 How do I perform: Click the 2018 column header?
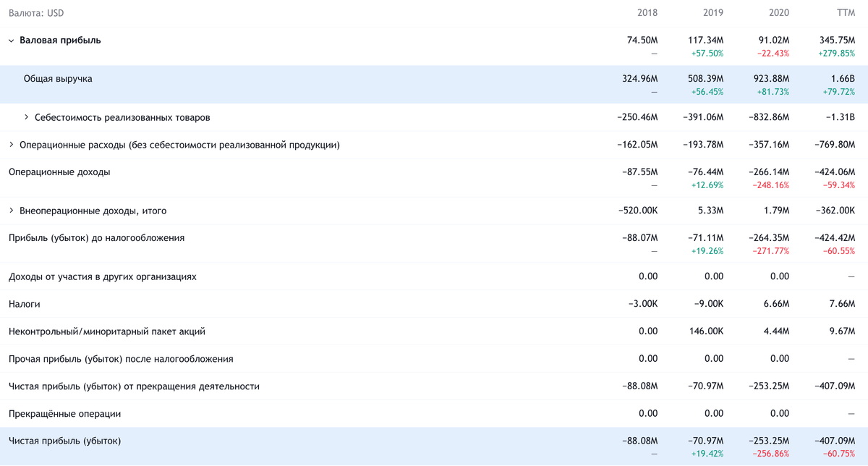(647, 13)
